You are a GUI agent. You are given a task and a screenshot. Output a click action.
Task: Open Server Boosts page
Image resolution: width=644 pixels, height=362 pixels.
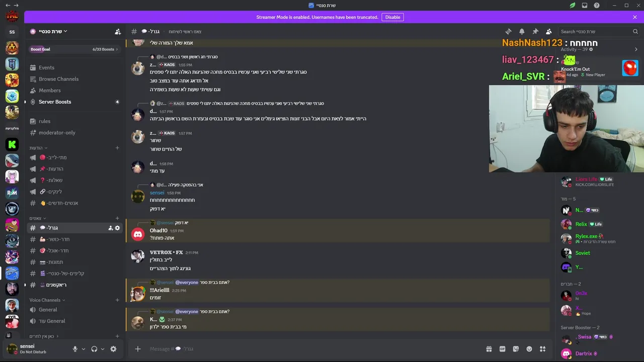55,102
